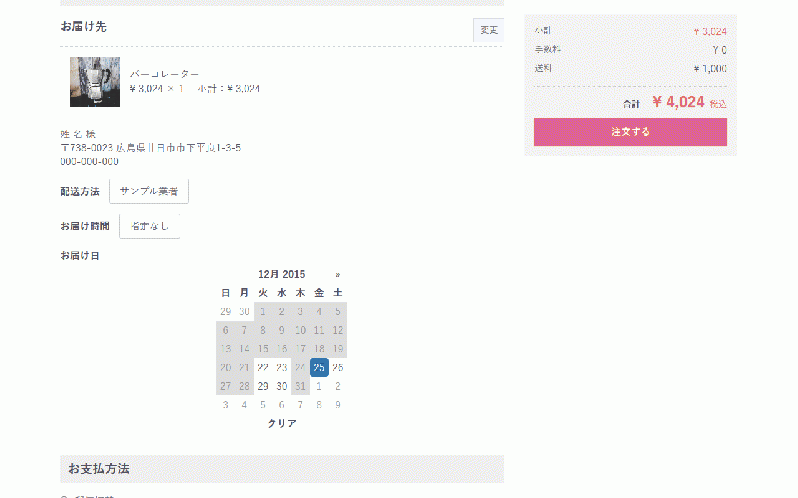This screenshot has height=498, width=798.
Task: Select January 5 in the calendar's bottom row
Action: [x=263, y=405]
